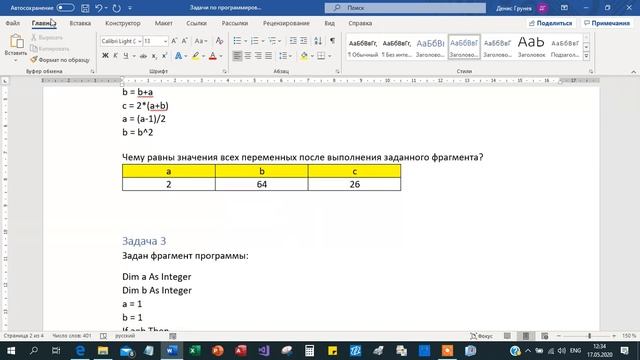The image size is (640, 360).
Task: Apply the large Заголовок title style
Action: click(x=531, y=47)
